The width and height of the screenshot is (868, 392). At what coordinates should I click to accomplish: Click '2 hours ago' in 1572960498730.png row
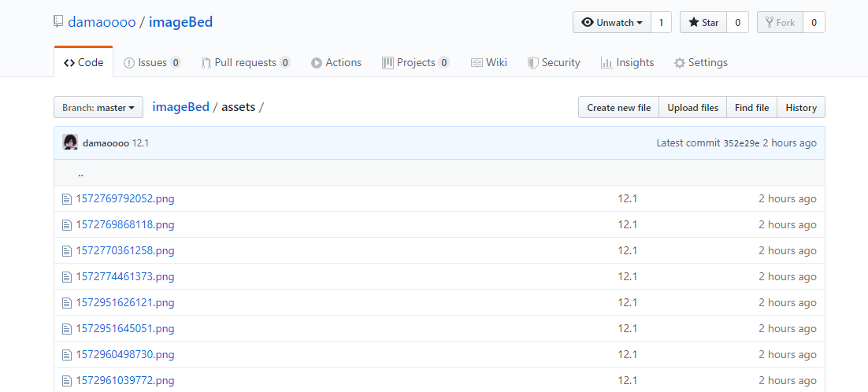click(x=787, y=354)
